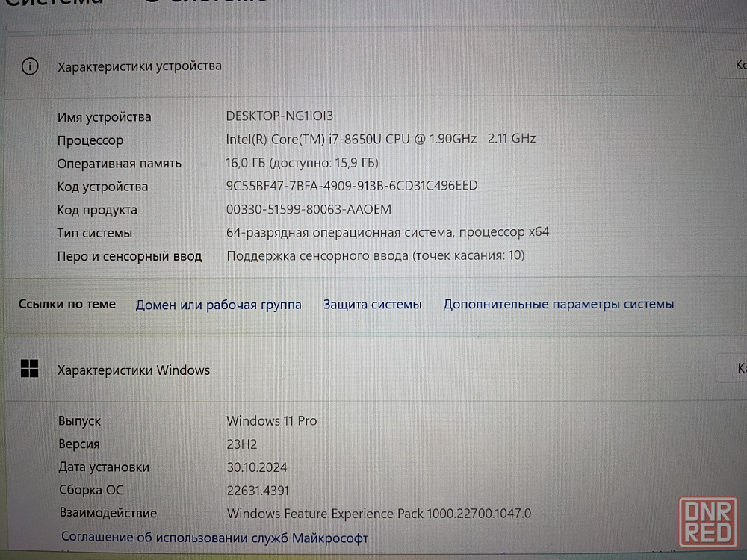The image size is (747, 560).
Task: Click the Сборка ОС label
Action: point(91,490)
